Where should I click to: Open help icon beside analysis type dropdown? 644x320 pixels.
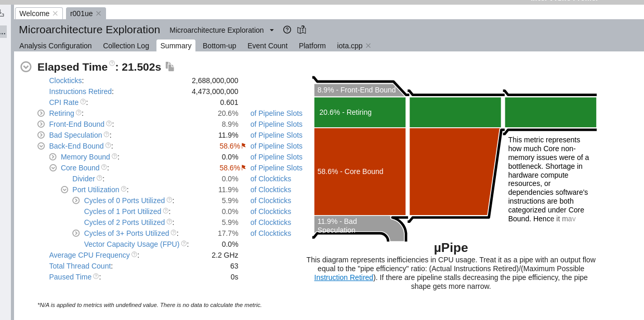click(287, 30)
